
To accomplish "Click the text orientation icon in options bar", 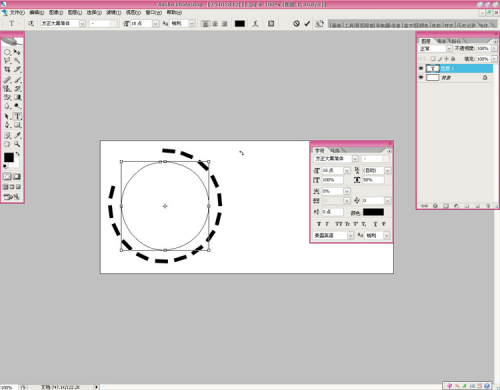I will click(31, 24).
